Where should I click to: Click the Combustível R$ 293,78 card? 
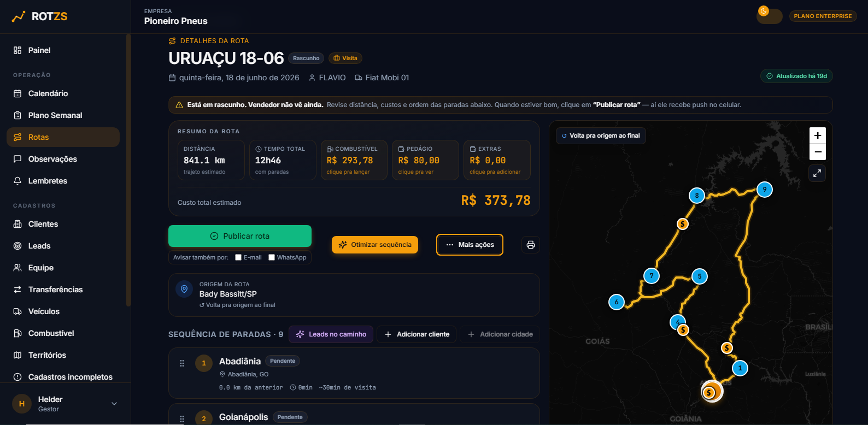354,160
